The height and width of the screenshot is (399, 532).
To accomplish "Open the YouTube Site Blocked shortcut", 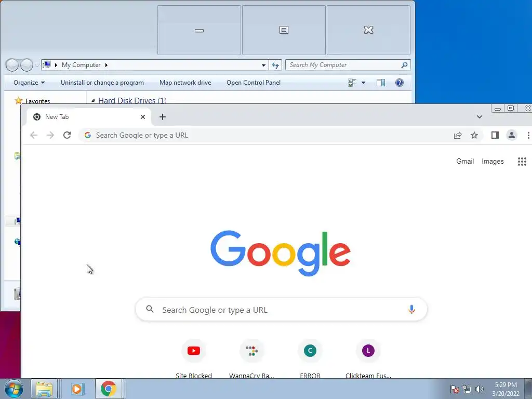I will (x=194, y=358).
